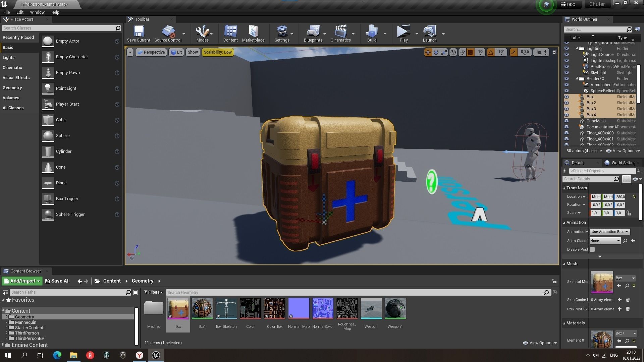Open the Anim Class dropdown set to None
Image resolution: width=644 pixels, height=362 pixels.
coord(605,241)
